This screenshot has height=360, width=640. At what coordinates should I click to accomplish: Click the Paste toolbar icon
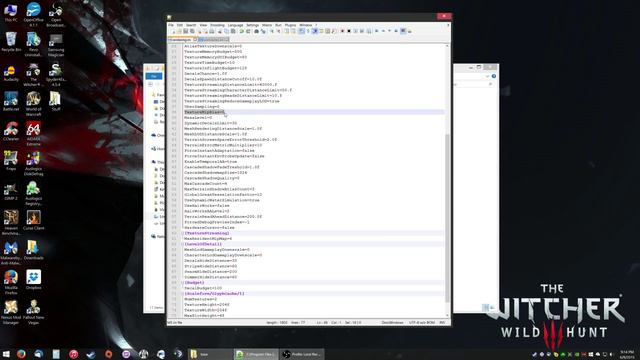click(x=233, y=31)
